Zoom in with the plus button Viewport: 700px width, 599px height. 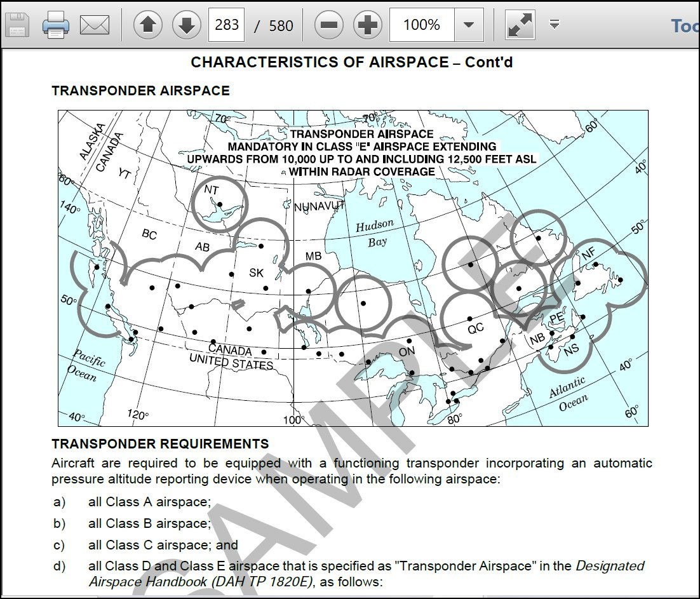point(367,25)
